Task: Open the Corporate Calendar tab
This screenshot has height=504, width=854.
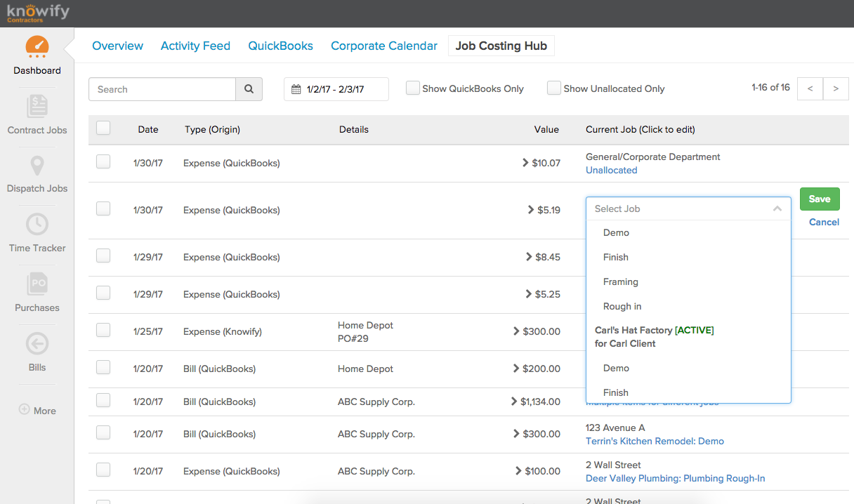Action: [x=384, y=46]
